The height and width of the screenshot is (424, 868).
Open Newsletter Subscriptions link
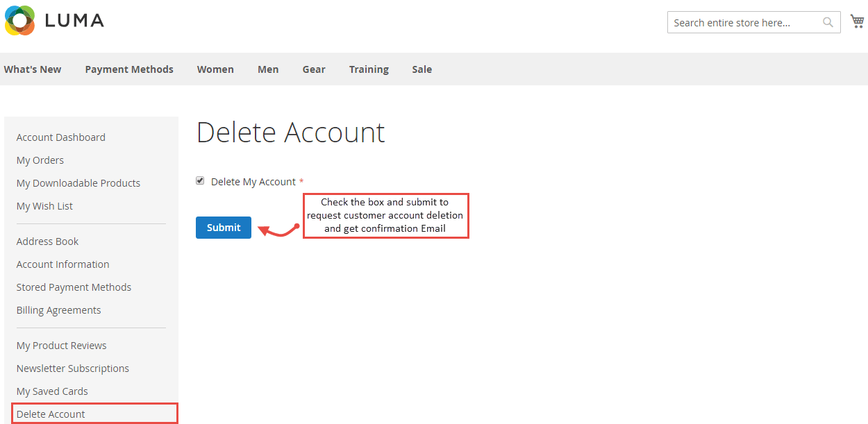pyautogui.click(x=73, y=368)
